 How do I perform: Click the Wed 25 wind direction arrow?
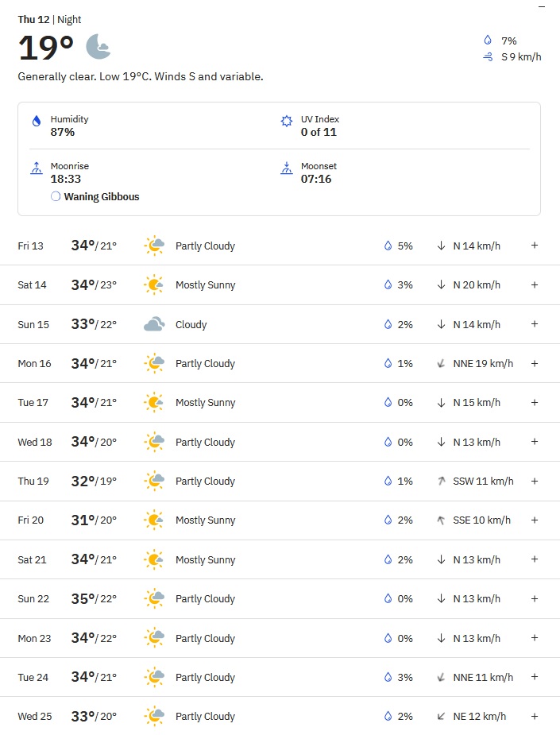click(441, 716)
